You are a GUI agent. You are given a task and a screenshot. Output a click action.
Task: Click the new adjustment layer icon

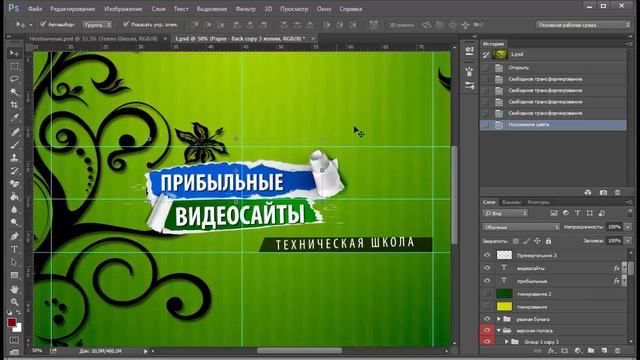coord(578,351)
